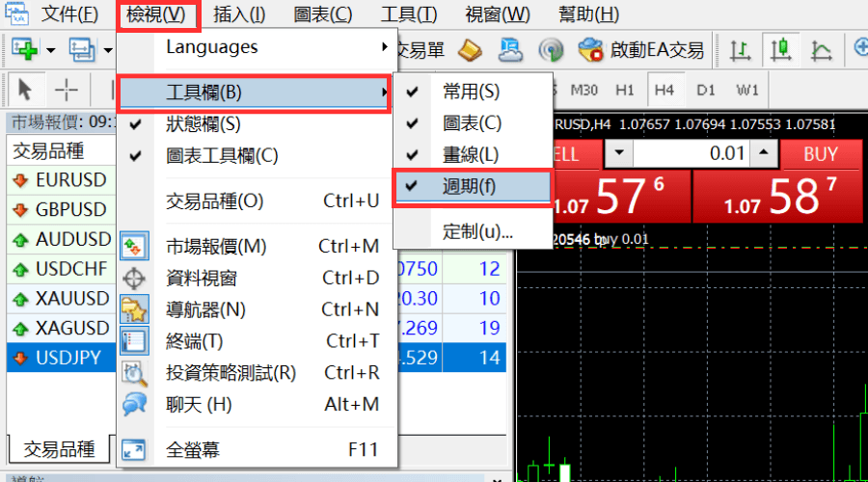Click the 導航器 folder star icon
The height and width of the screenshot is (482, 868).
click(134, 309)
